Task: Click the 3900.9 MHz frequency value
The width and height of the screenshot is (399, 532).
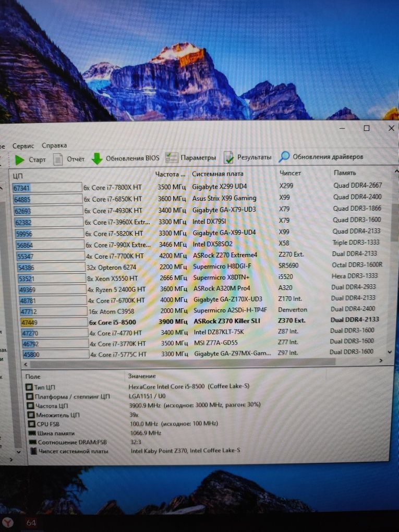Action: (195, 405)
